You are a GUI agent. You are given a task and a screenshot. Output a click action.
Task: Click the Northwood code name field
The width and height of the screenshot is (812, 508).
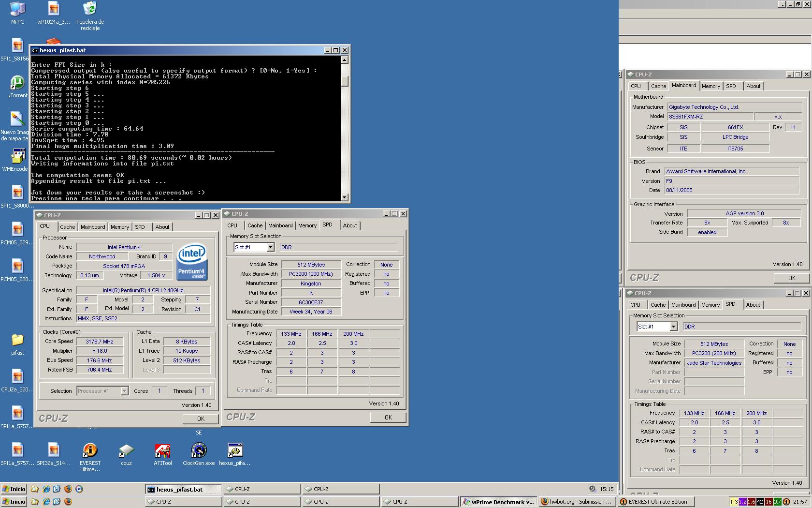coord(102,256)
